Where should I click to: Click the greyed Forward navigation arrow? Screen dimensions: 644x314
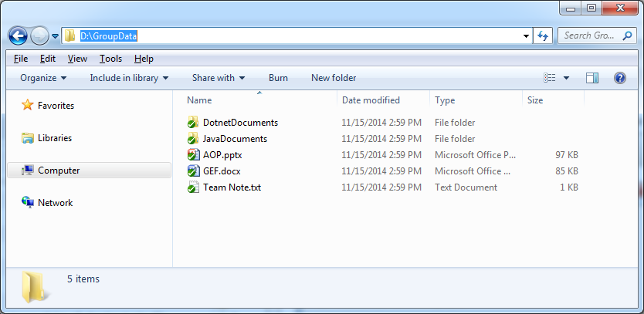[39, 36]
